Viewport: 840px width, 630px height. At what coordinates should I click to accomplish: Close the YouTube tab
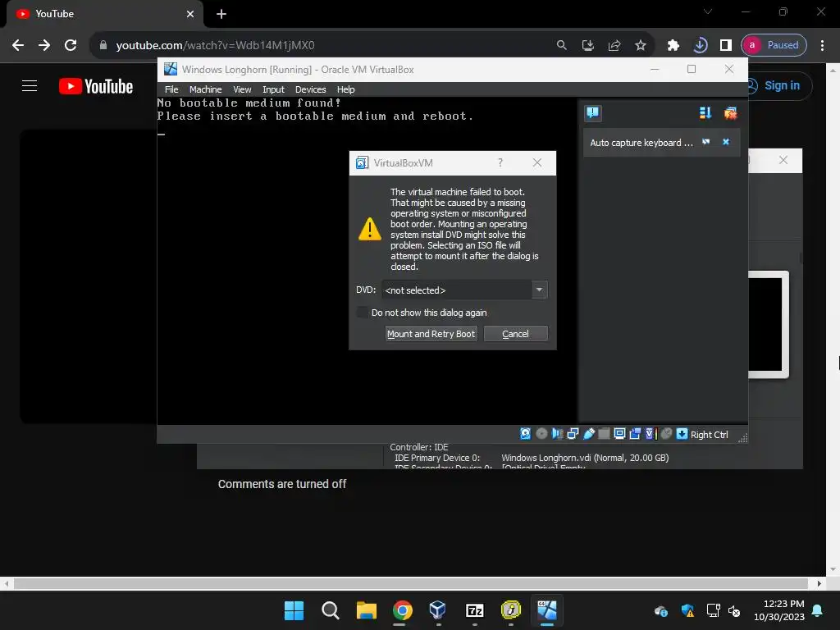tap(190, 14)
